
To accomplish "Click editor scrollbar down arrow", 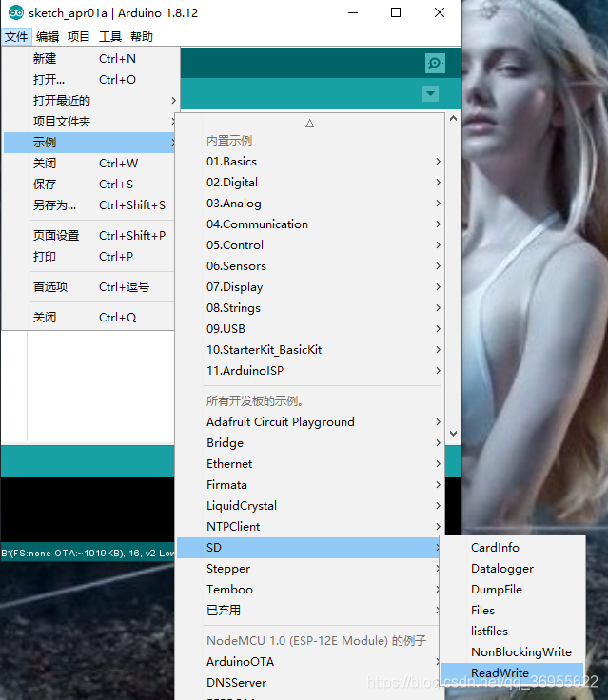I will [454, 434].
